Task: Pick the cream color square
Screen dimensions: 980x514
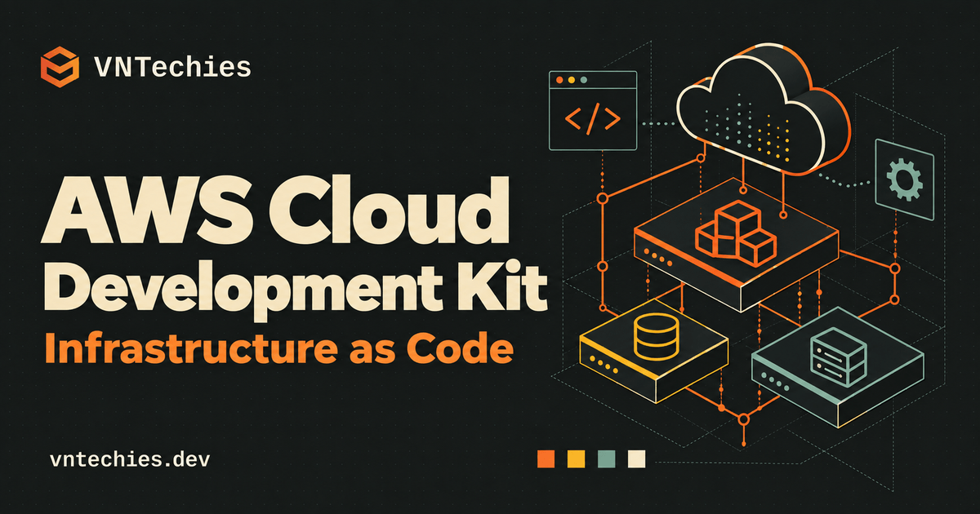Action: 636,459
